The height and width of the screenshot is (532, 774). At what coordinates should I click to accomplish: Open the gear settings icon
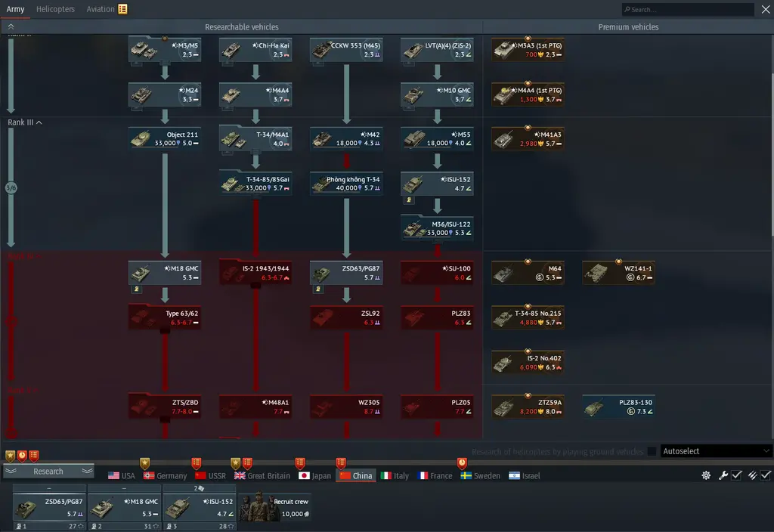[x=706, y=475]
